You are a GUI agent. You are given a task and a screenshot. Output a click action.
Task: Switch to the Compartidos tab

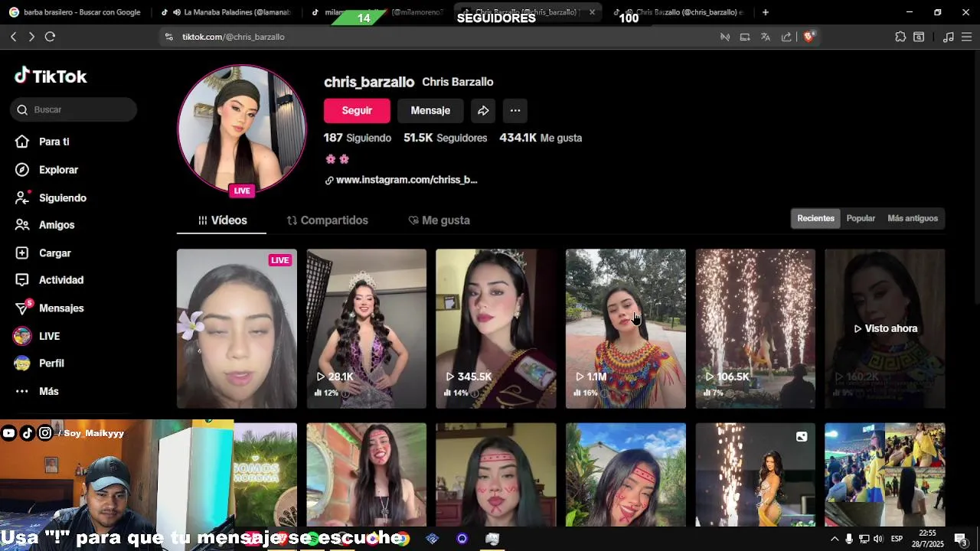pos(327,220)
